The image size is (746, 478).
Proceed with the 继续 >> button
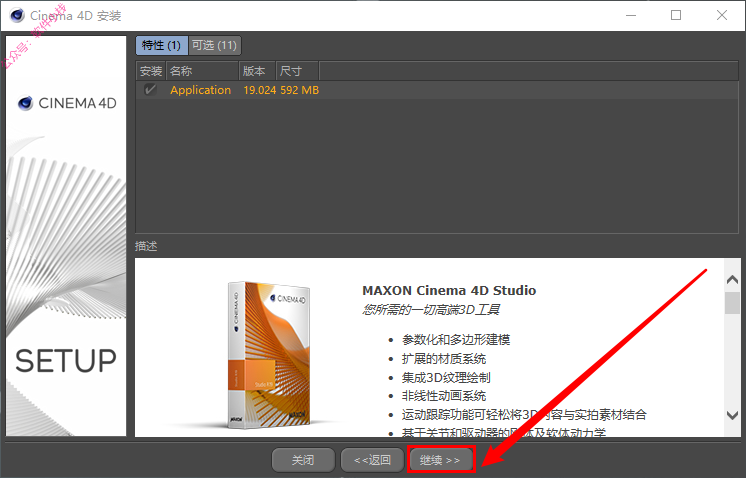[441, 460]
